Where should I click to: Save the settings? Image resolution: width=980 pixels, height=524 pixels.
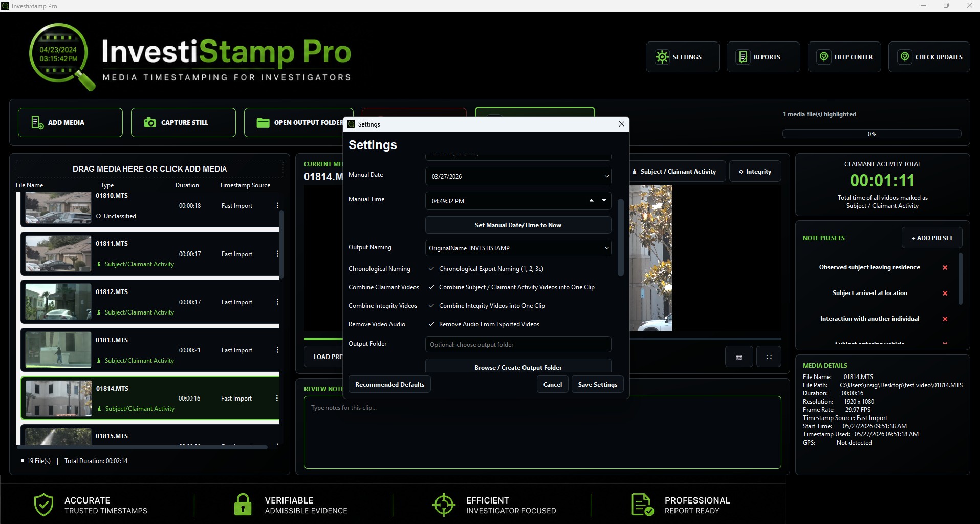point(597,384)
